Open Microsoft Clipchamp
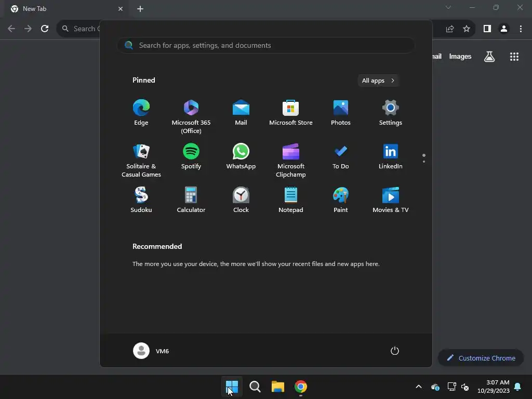 (x=291, y=161)
